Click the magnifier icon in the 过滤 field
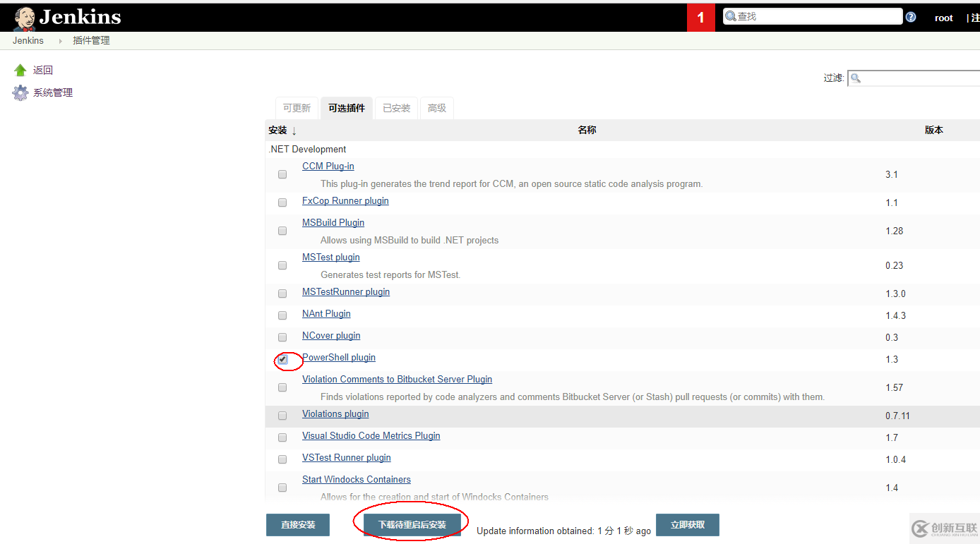 coord(855,78)
